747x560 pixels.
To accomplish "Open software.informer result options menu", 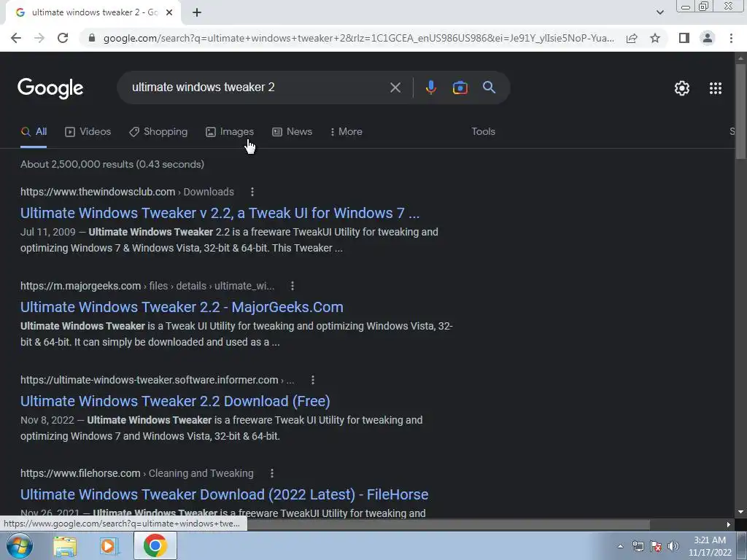I will click(x=312, y=380).
